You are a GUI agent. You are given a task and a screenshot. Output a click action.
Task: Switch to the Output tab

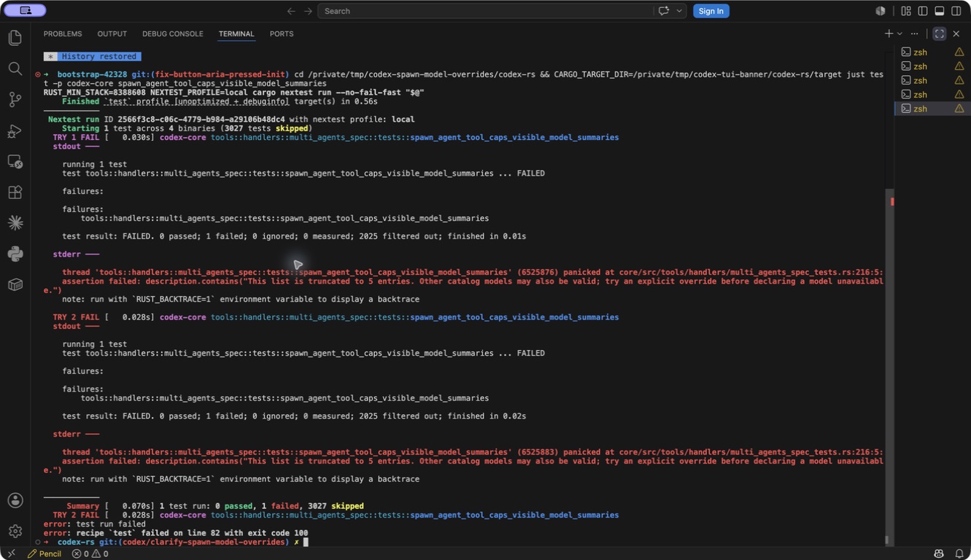coord(112,34)
